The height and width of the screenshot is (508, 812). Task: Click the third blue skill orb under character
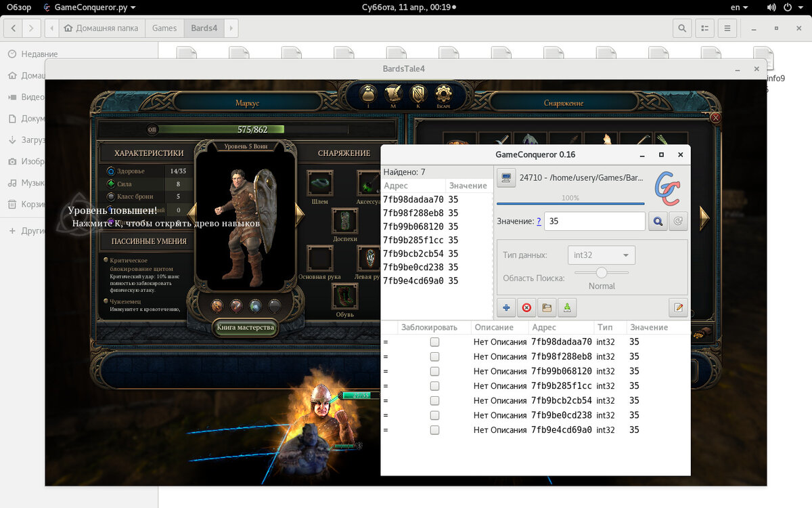click(x=256, y=305)
